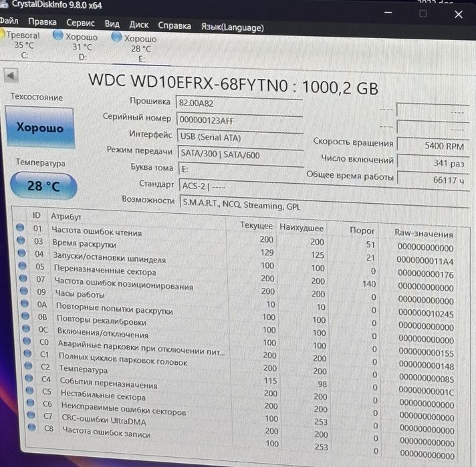Open the Справка menu
Screen dimensions: 476x467
[174, 26]
